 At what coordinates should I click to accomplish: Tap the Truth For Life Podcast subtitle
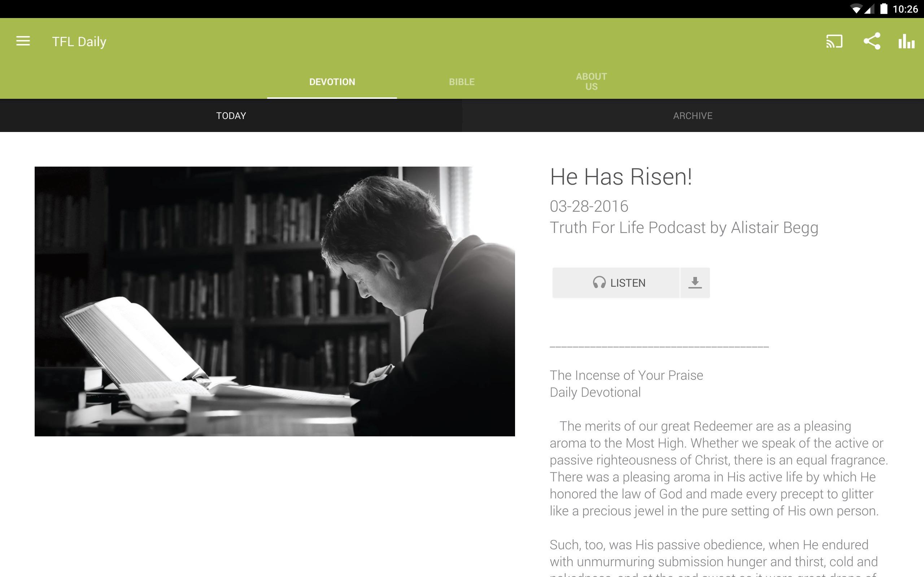point(684,228)
